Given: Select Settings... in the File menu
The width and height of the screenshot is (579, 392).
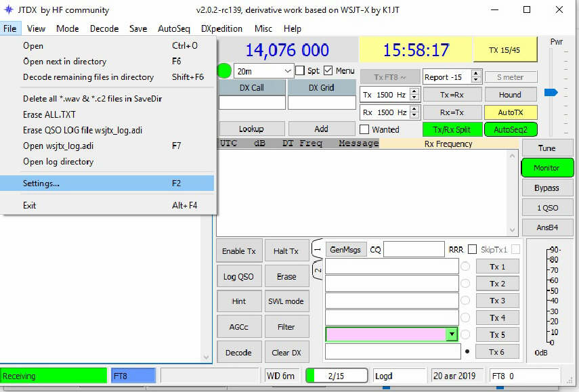Looking at the screenshot, I should coord(107,183).
